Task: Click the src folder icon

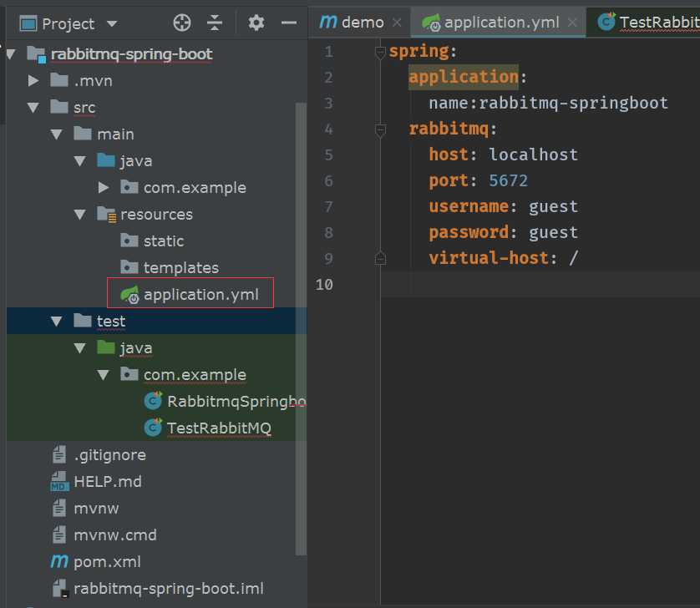Action: [x=59, y=107]
